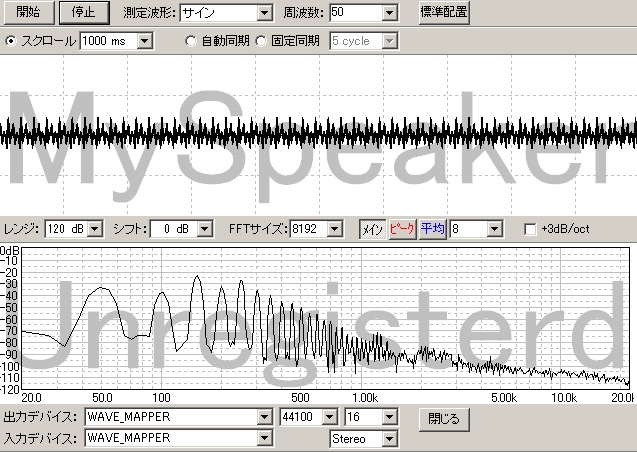This screenshot has height=452, width=637.
Task: Click the 出力デバイス label
Action: tap(40, 417)
